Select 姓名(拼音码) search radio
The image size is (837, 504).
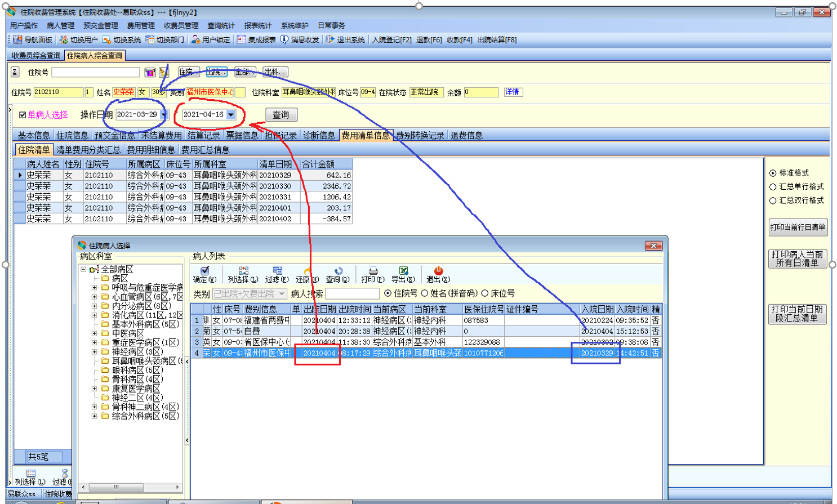coord(425,293)
